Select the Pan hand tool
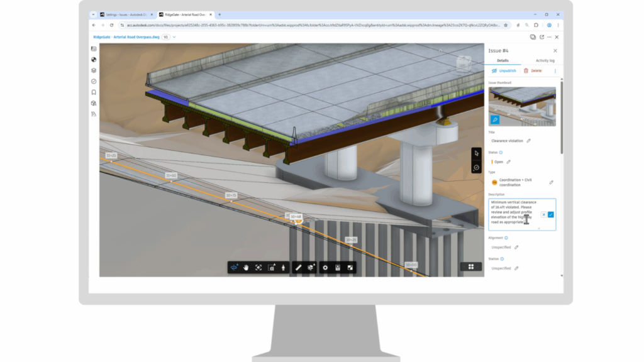 point(246,267)
